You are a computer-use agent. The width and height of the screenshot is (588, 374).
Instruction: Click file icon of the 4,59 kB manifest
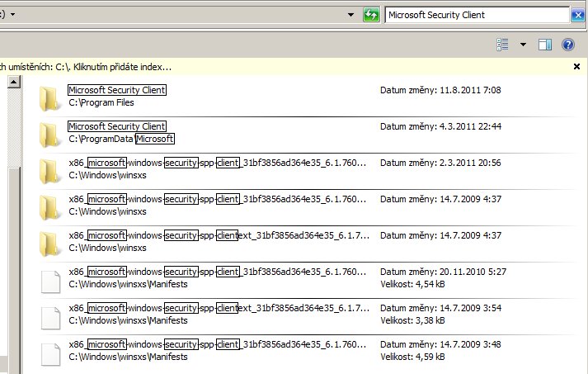51,350
